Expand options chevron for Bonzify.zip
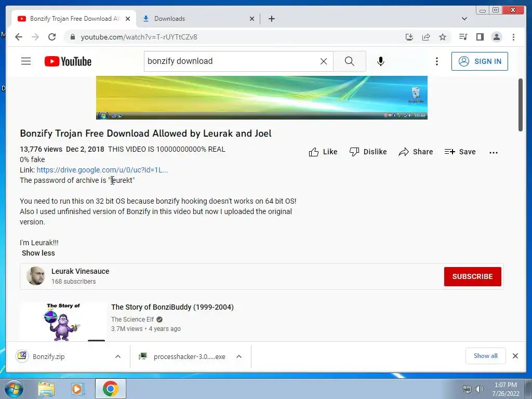 click(x=118, y=356)
